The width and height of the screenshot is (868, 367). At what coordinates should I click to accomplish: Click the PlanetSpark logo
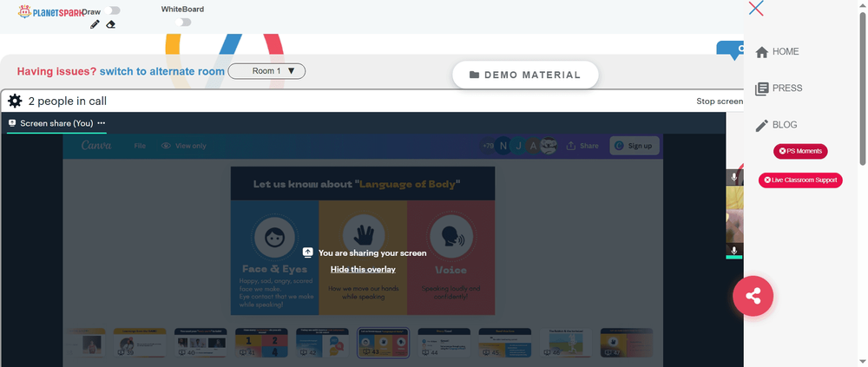point(50,11)
